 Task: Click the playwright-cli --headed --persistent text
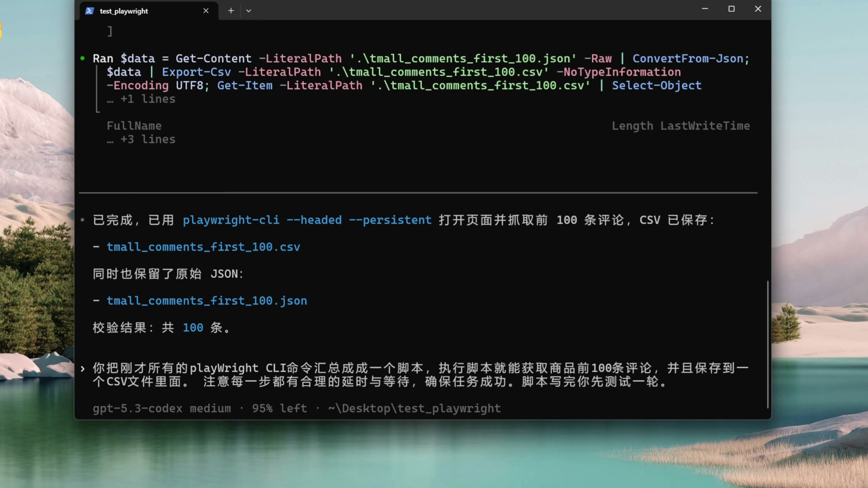point(307,220)
